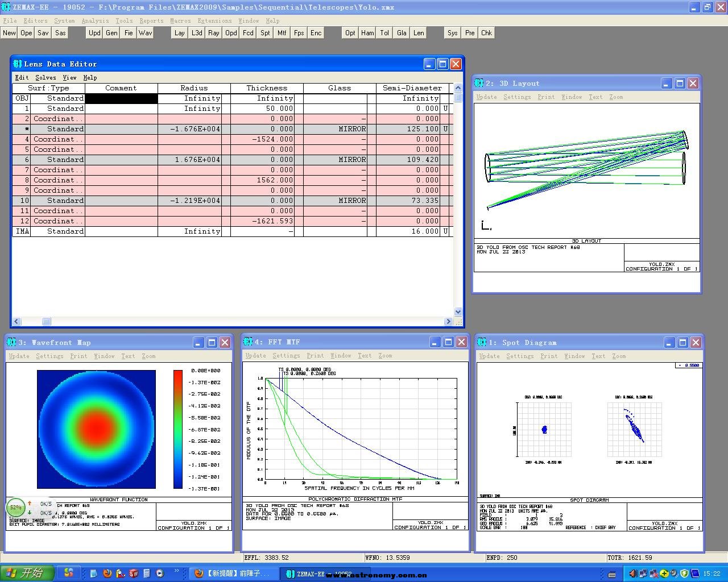
Task: Open the Windows Start button
Action: 27,573
